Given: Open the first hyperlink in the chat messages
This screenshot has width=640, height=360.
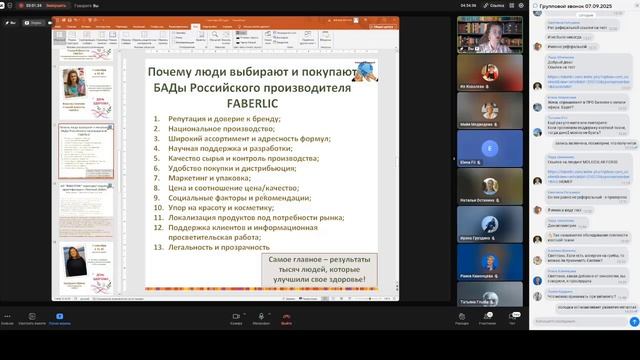Looking at the screenshot, I should 588,82.
